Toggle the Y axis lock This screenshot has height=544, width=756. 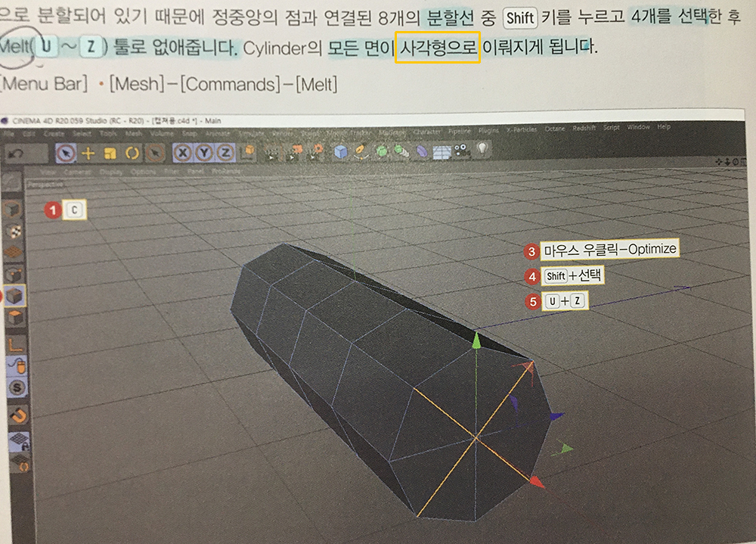(204, 153)
